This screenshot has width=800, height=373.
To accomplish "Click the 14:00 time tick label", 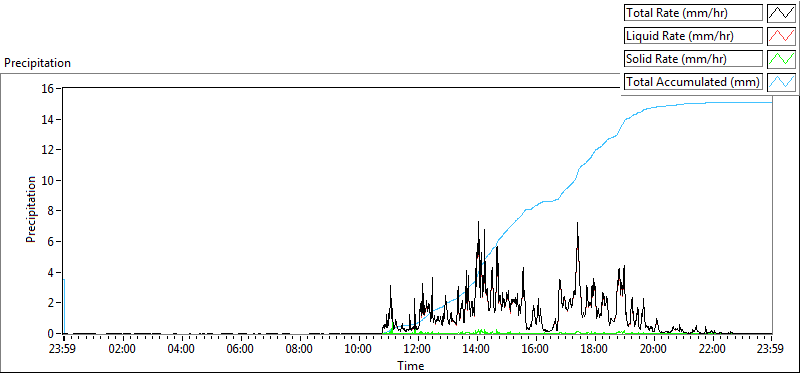I will tap(477, 350).
